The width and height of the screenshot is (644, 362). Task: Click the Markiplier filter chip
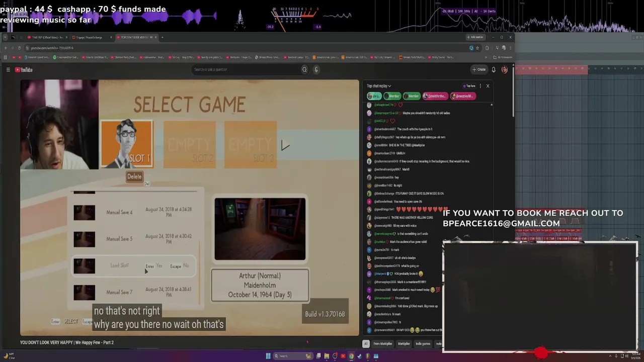click(404, 344)
